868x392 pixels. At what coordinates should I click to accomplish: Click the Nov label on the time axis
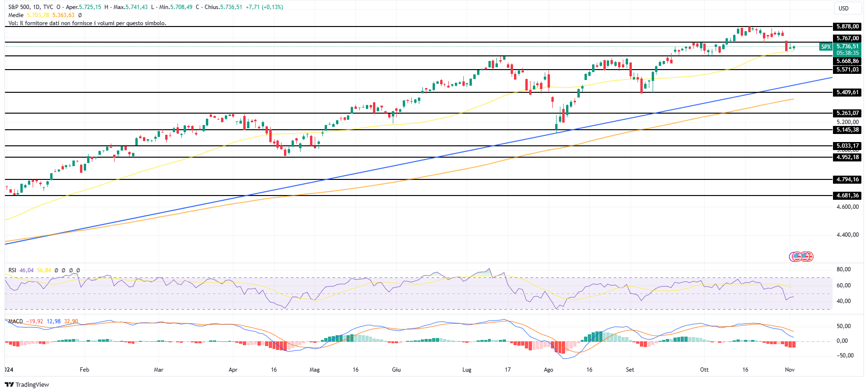click(789, 370)
